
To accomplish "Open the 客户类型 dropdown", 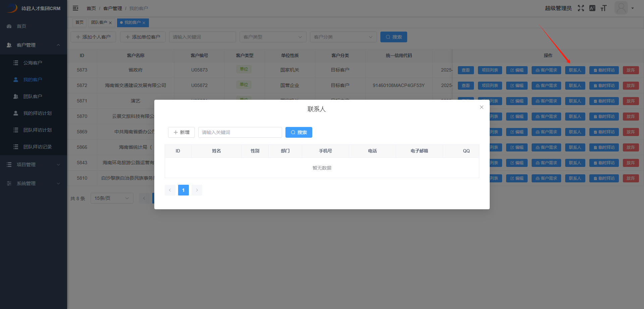I will pyautogui.click(x=273, y=37).
